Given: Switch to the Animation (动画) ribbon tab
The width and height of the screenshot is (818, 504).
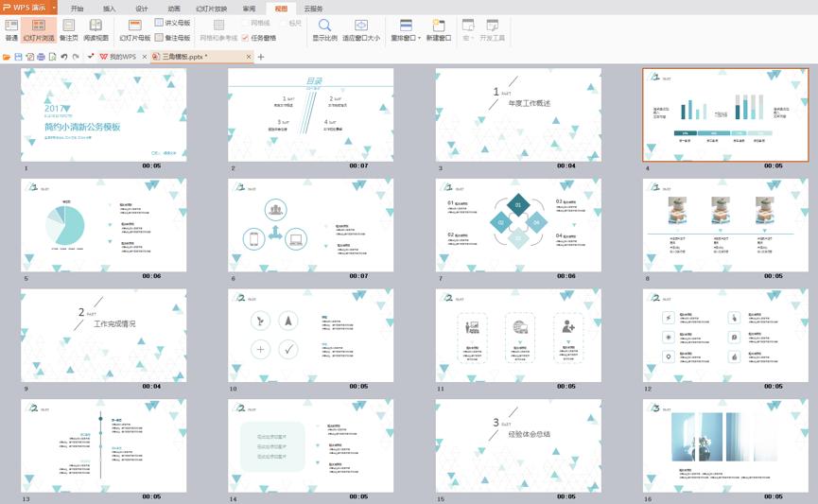Looking at the screenshot, I should coord(174,8).
